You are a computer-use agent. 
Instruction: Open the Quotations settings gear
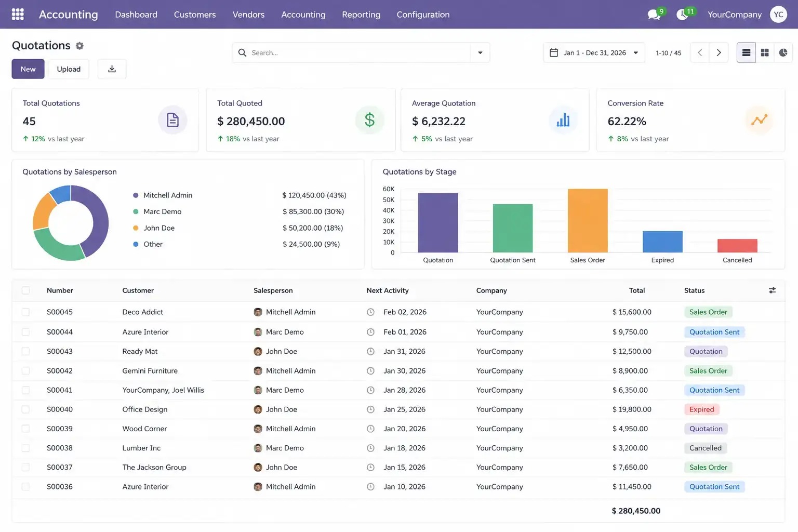tap(79, 46)
